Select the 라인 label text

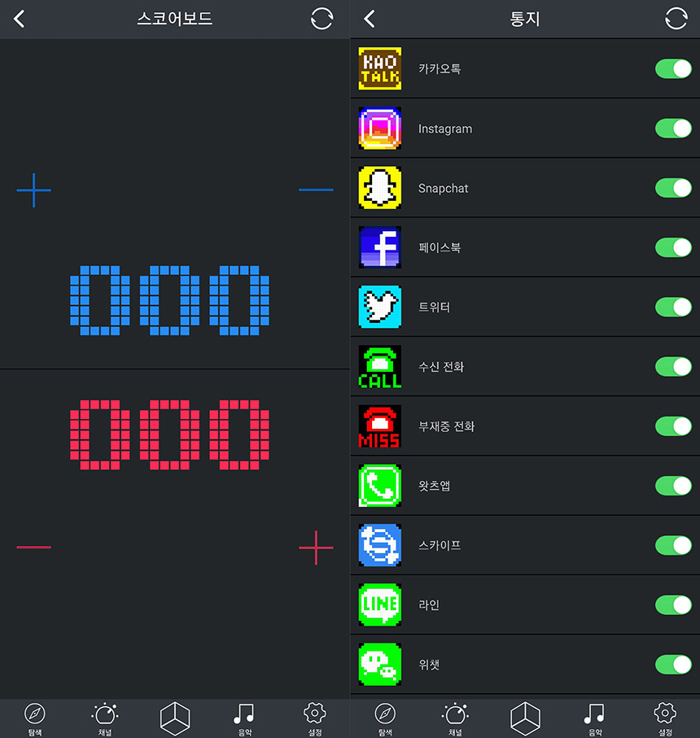(429, 605)
